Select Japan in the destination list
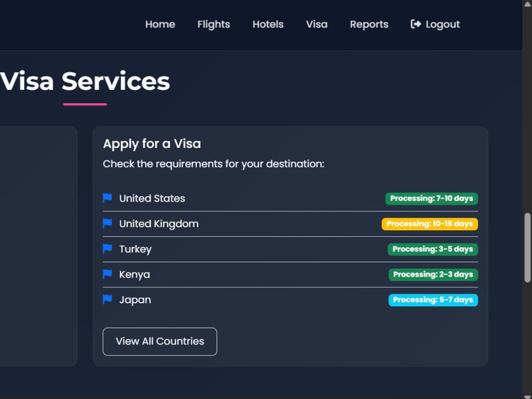The height and width of the screenshot is (399, 532). pos(135,300)
